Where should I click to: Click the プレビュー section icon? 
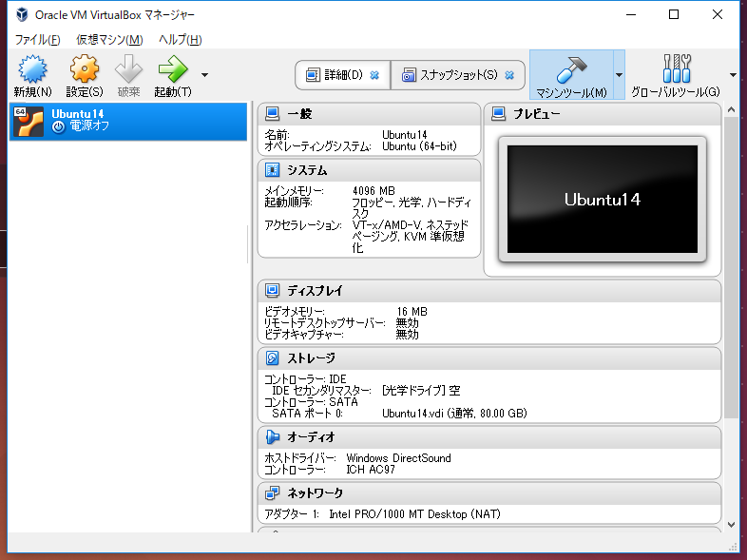point(498,113)
